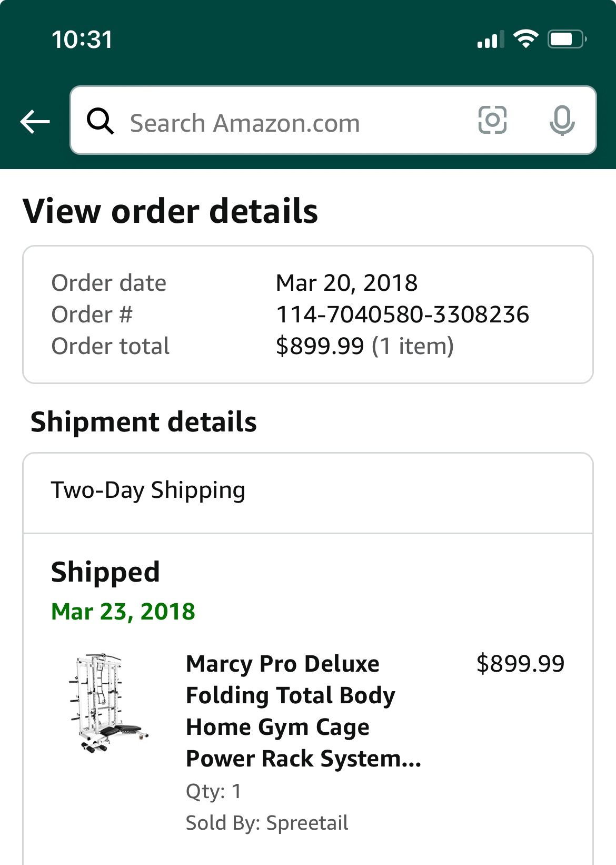
Task: Open the camera scan lens icon
Action: pos(492,121)
